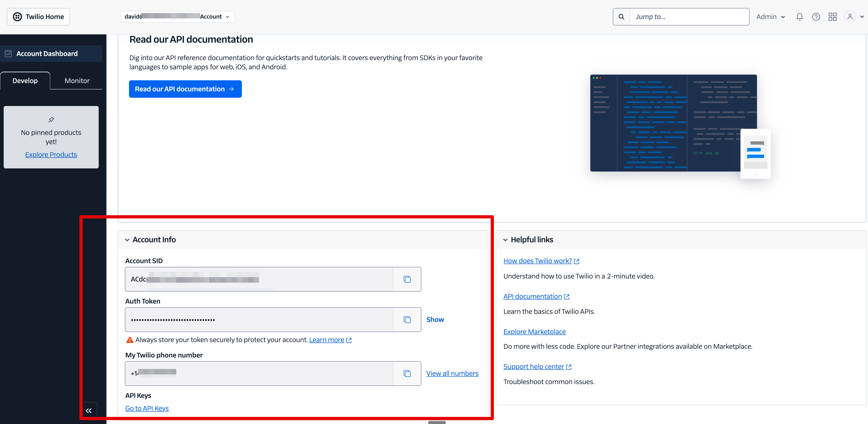Select 'Auth Token' label text
868x424 pixels.
pyautogui.click(x=143, y=301)
